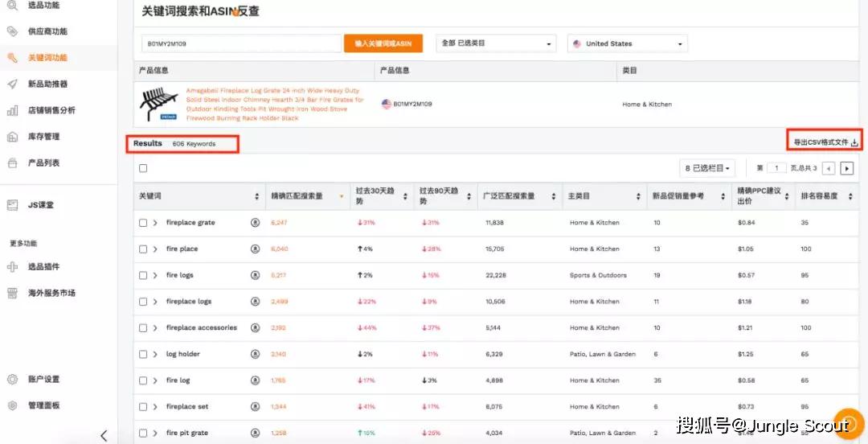Check the box for fire logs keyword
Viewport: 868px width, 444px height.
(143, 275)
